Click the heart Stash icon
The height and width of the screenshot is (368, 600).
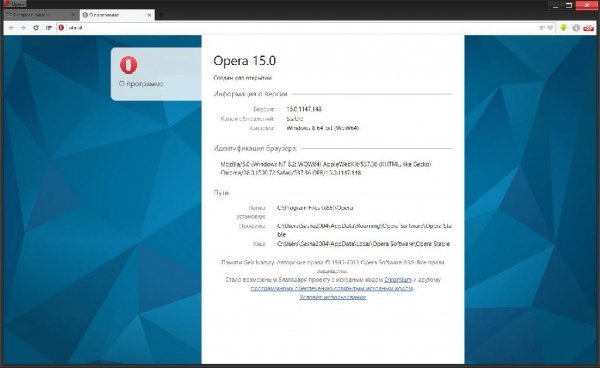[550, 28]
